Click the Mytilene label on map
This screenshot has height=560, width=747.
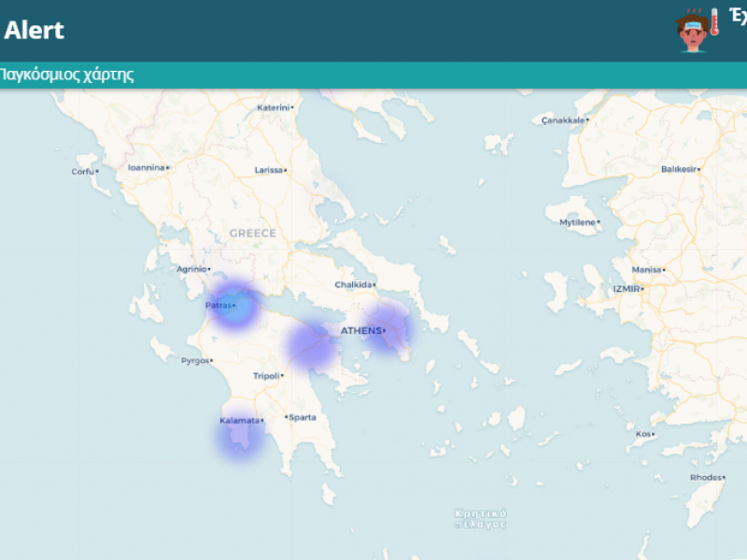(x=577, y=222)
